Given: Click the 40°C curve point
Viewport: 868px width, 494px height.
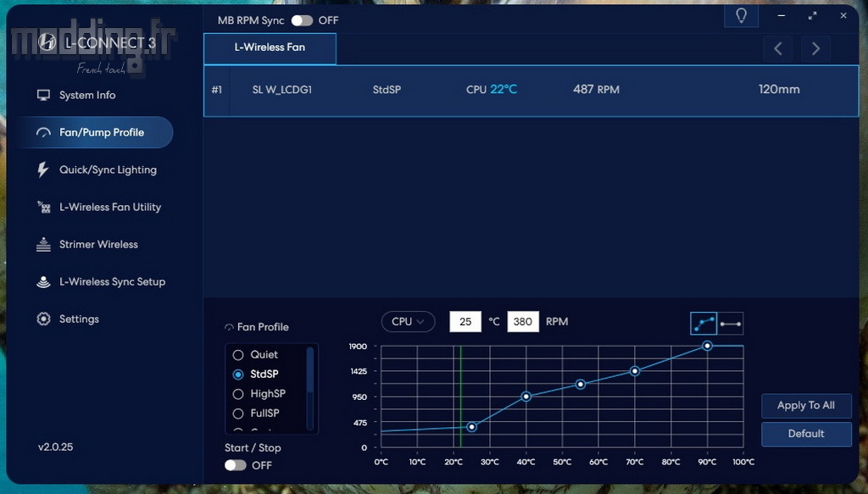Looking at the screenshot, I should tap(526, 397).
